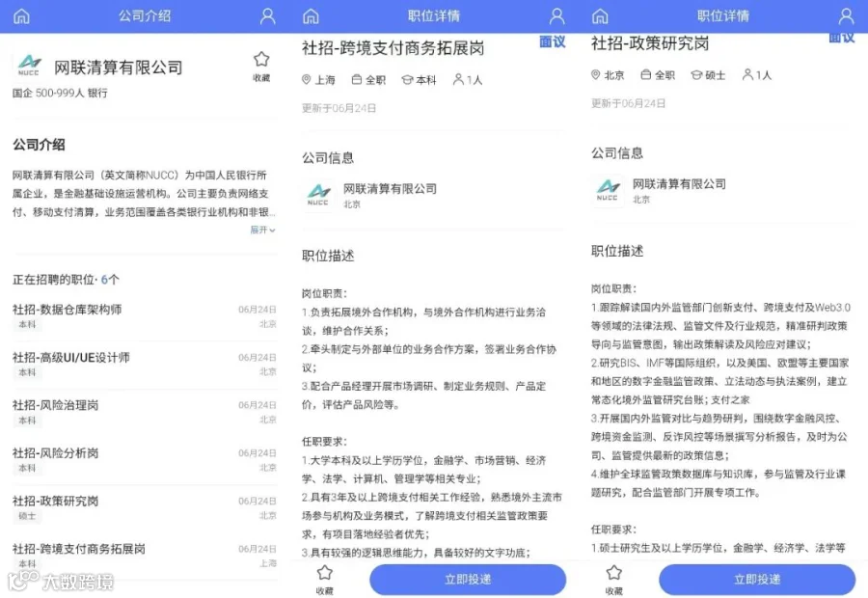This screenshot has height=598, width=868.
Task: Click NUCC logo beside company name header
Action: point(29,66)
